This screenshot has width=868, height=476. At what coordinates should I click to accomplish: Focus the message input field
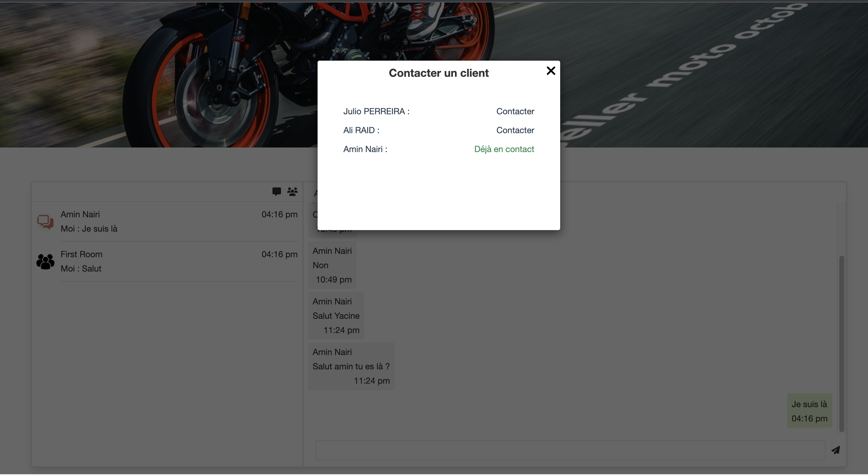click(570, 450)
